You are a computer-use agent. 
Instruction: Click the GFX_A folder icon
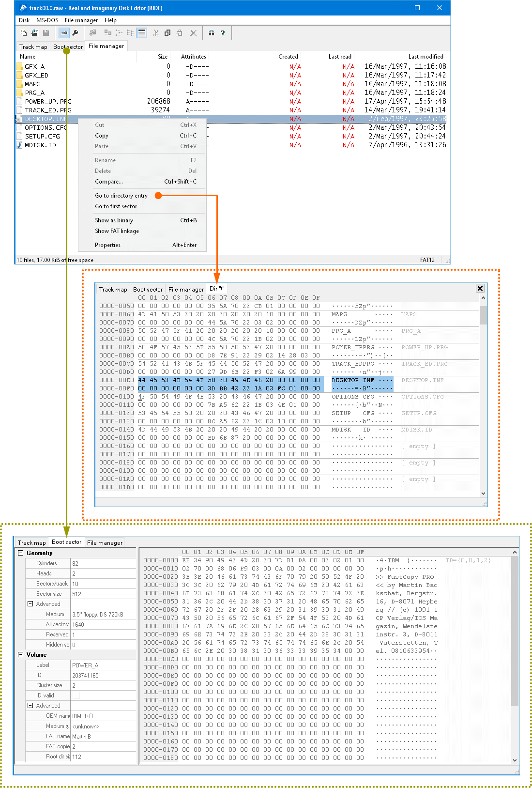click(x=19, y=66)
